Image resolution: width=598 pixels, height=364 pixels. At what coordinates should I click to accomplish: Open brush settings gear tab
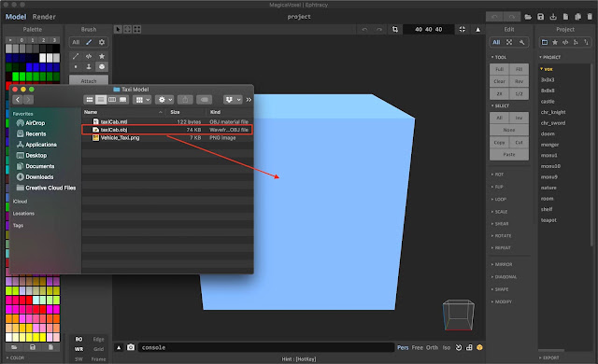coord(102,42)
